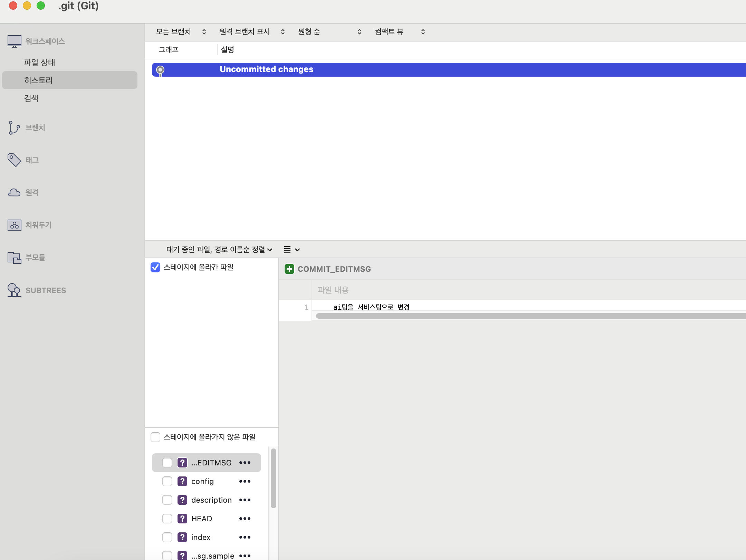Viewport: 746px width, 560px height.
Task: Open the all branches dropdown
Action: click(181, 32)
